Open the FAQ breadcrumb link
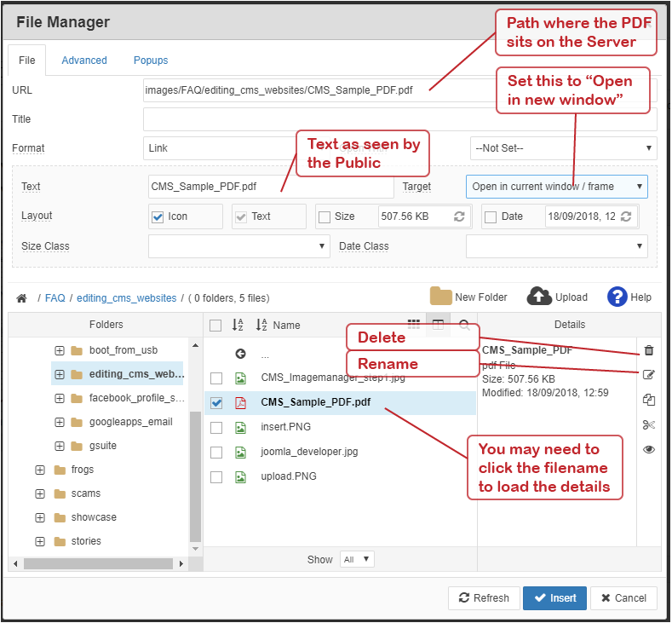This screenshot has height=623, width=672. pyautogui.click(x=55, y=298)
